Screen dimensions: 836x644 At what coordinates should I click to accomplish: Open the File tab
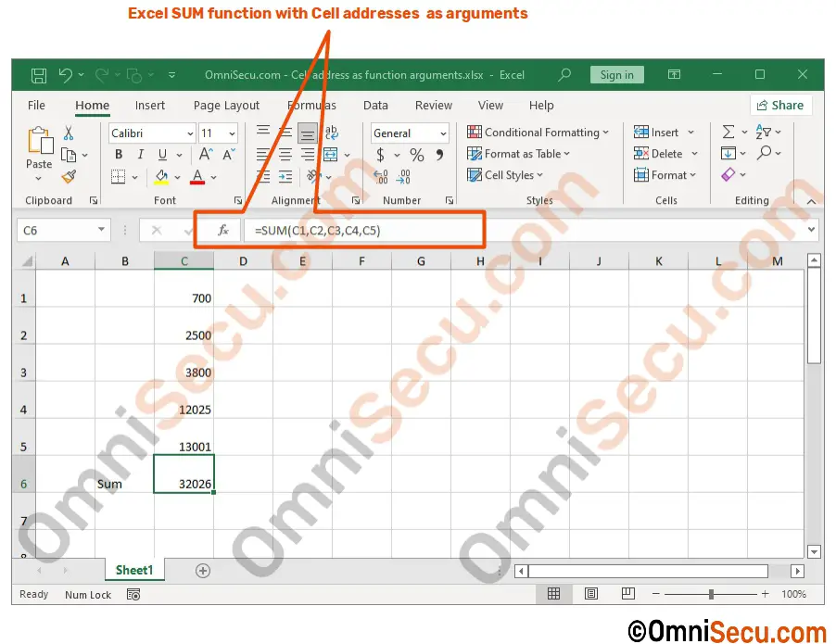[36, 106]
